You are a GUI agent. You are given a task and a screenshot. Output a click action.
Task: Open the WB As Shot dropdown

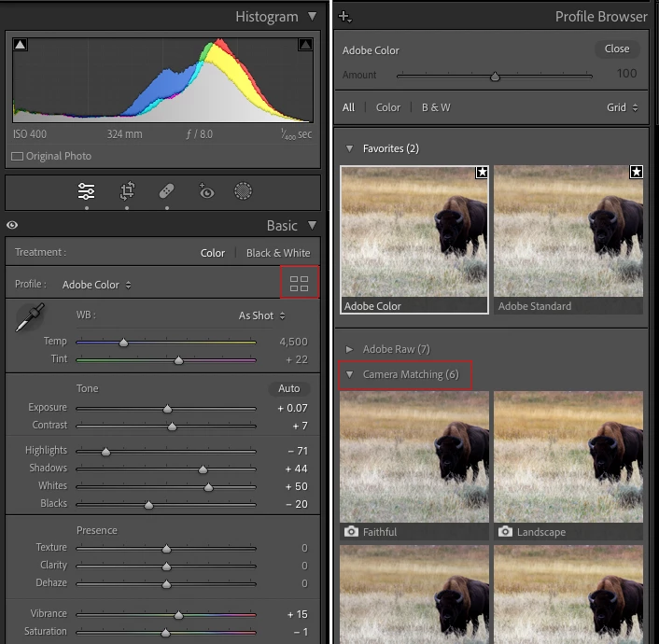[262, 315]
